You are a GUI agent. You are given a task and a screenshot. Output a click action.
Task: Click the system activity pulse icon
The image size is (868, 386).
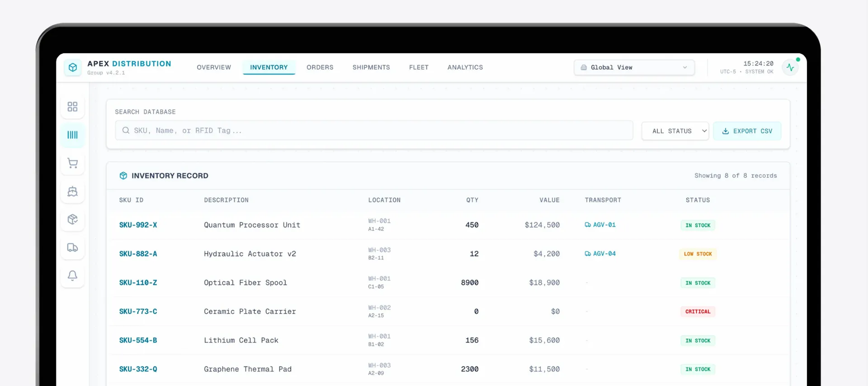pyautogui.click(x=790, y=68)
